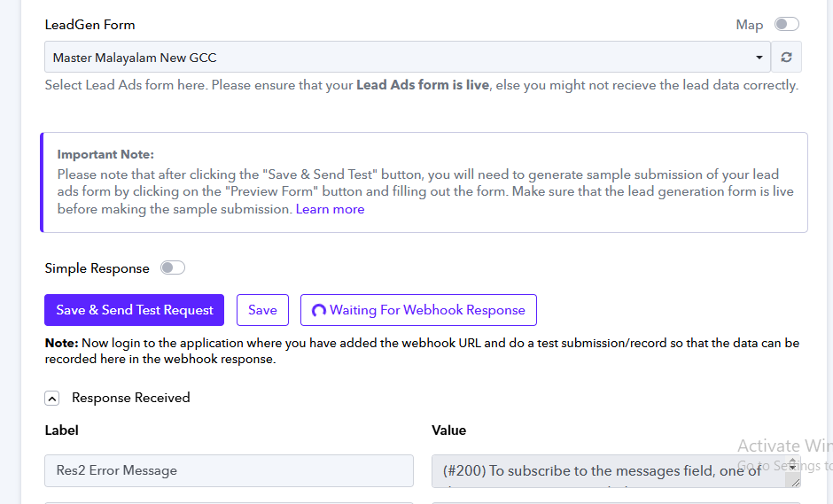Collapse the Response Received section via its title
This screenshot has width=833, height=504.
pos(131,398)
